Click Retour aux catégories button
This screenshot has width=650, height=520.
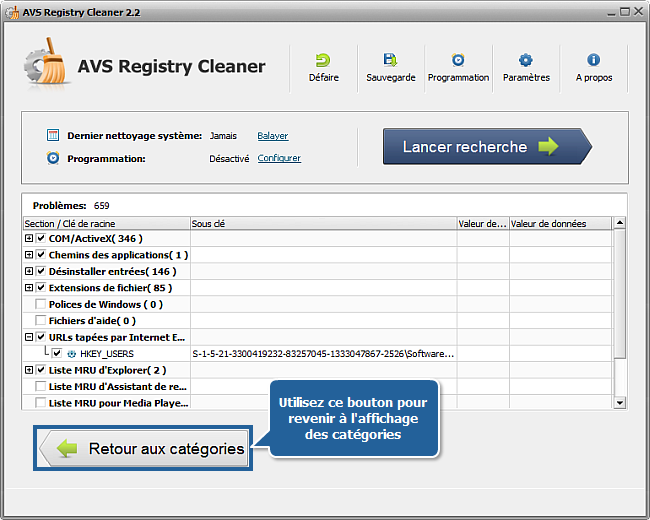(x=143, y=448)
